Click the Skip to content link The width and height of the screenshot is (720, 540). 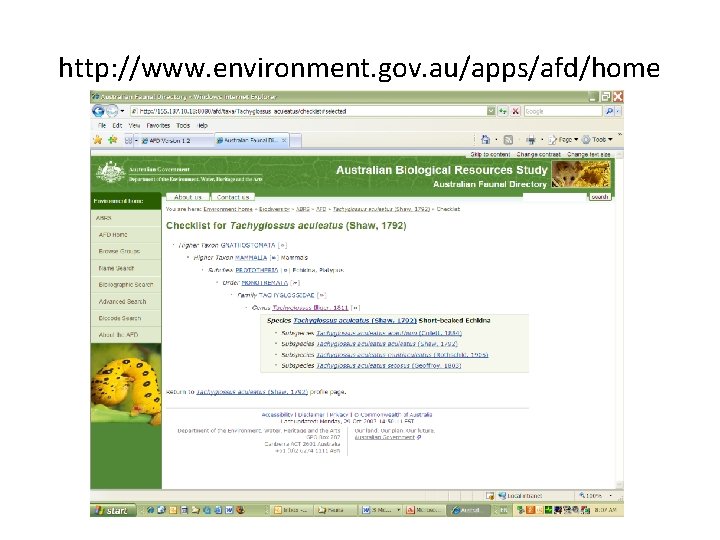pos(490,155)
